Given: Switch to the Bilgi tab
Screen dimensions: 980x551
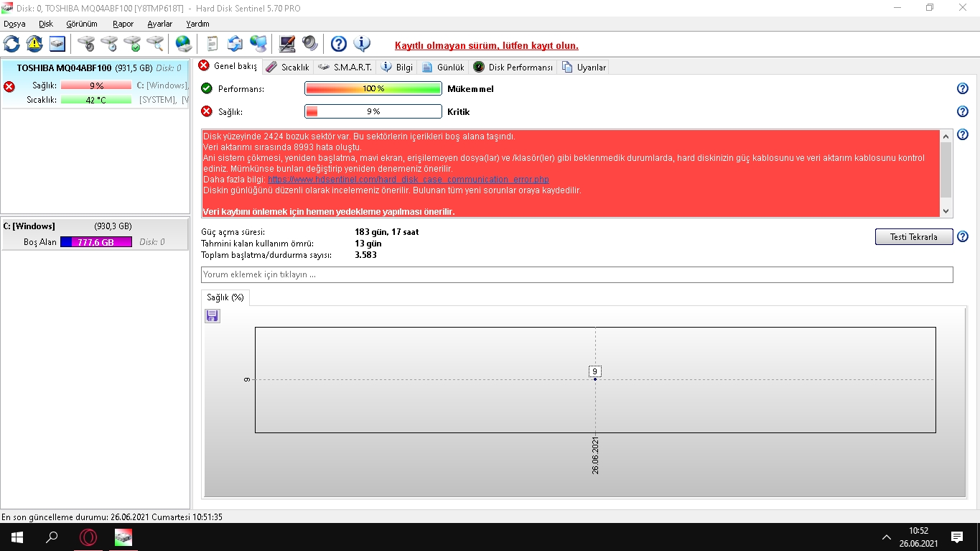Looking at the screenshot, I should coord(397,67).
